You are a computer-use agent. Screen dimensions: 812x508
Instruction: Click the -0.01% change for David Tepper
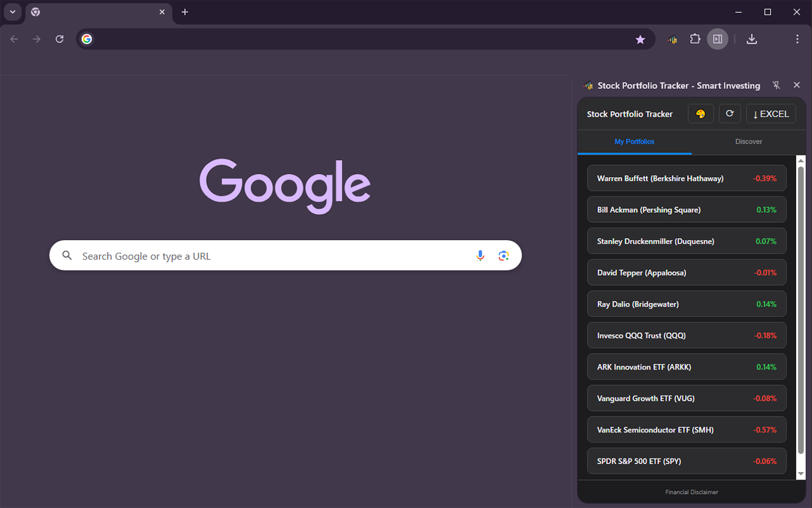tap(765, 272)
